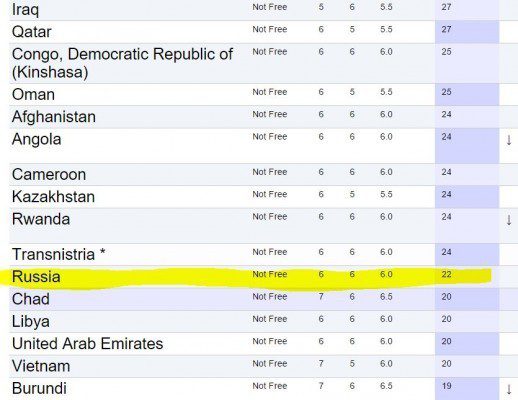Click the Chad country name
This screenshot has height=400, width=518.
tap(31, 299)
